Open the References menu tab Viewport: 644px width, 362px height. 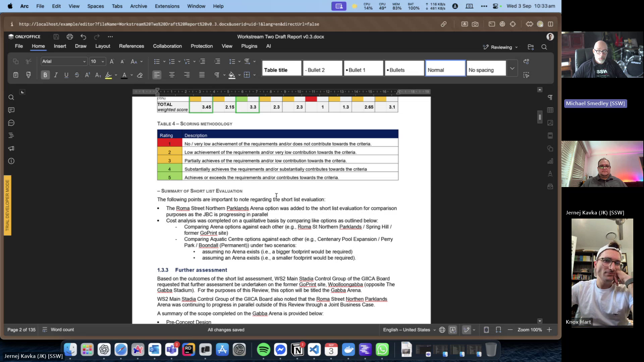(x=131, y=46)
